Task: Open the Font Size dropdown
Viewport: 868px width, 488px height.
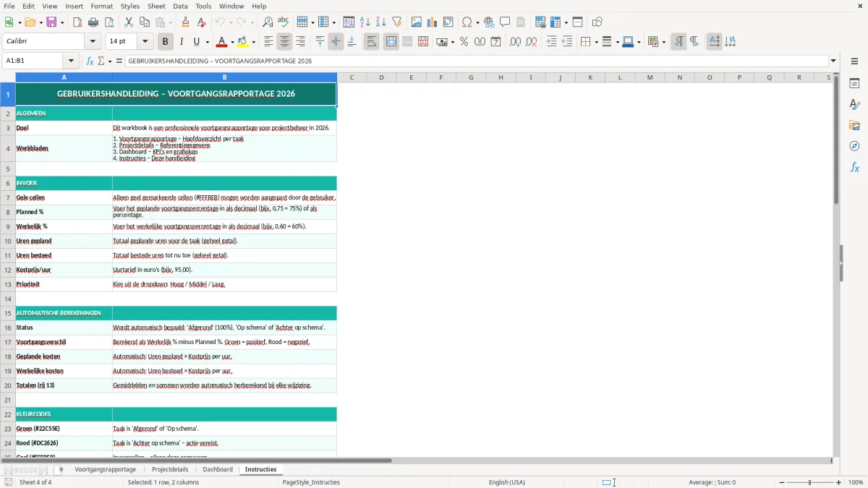Action: coord(145,41)
